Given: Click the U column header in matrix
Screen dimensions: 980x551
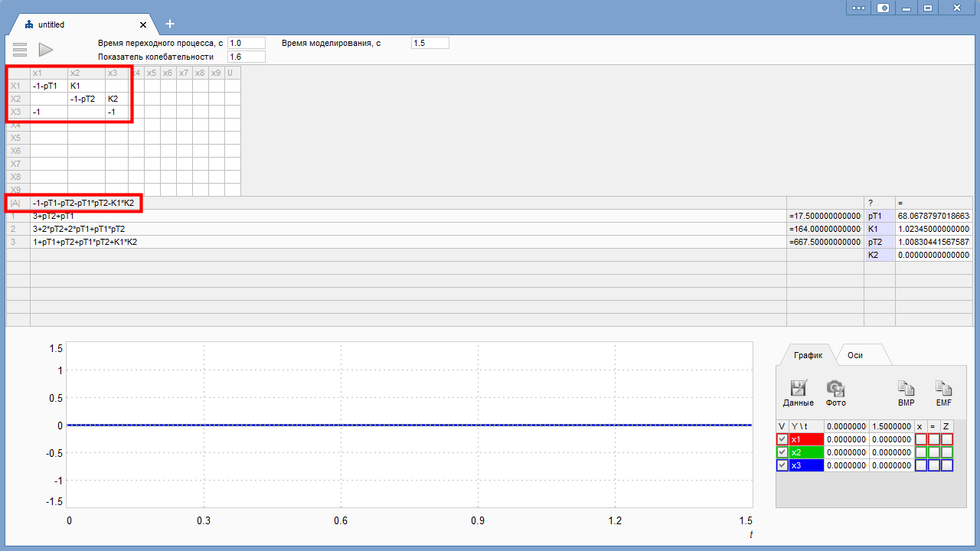Looking at the screenshot, I should [233, 73].
